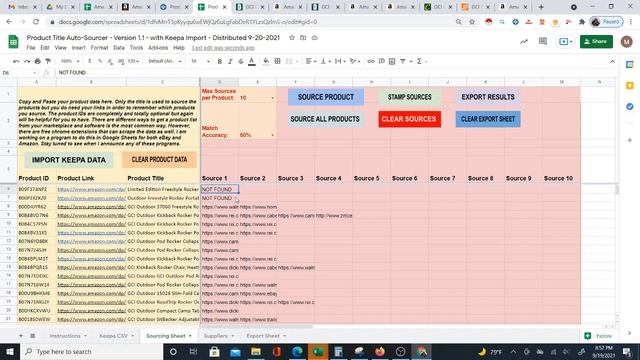The height and width of the screenshot is (360, 640).
Task: Open the Amazon link for product B09F374NFZ
Action: pos(91,189)
